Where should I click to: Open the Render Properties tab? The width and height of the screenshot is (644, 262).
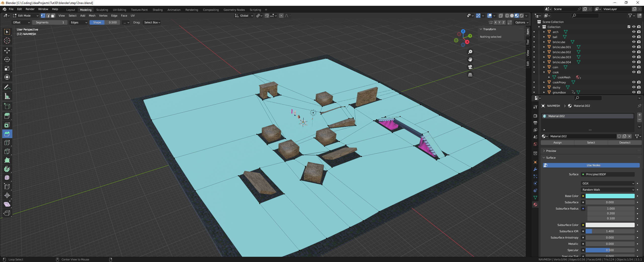coord(535,116)
